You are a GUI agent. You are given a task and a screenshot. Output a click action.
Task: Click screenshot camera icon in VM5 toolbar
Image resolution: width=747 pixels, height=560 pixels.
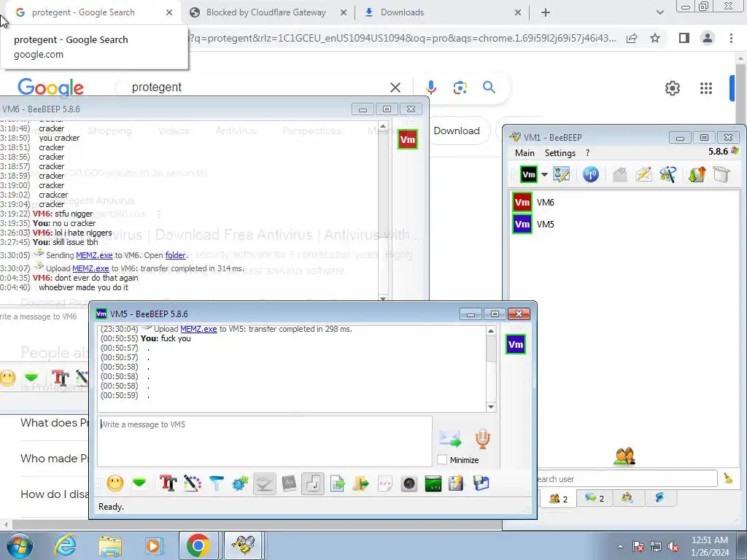pyautogui.click(x=409, y=484)
